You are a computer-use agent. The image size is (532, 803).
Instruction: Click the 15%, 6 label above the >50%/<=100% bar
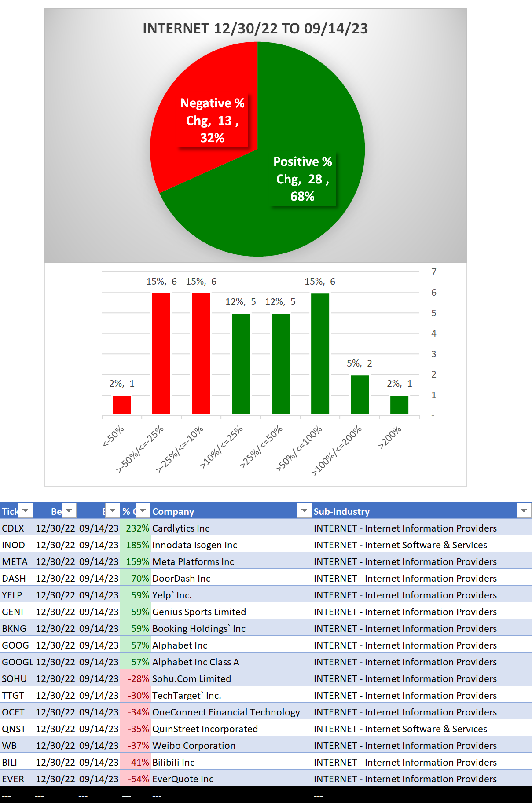(320, 282)
